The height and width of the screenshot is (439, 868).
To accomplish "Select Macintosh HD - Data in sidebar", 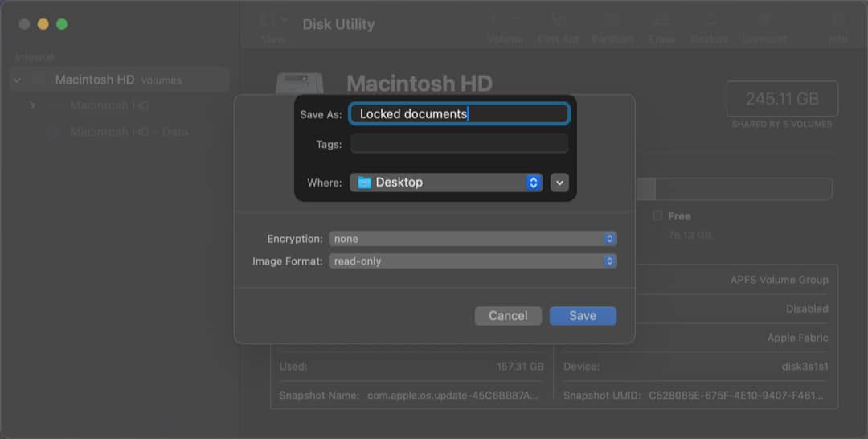I will coord(129,131).
